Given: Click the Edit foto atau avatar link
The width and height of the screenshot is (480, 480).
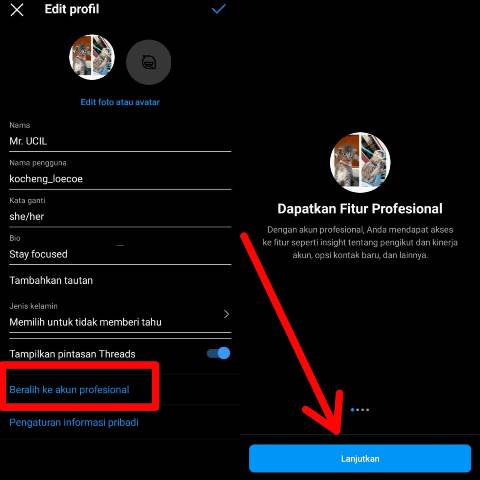Looking at the screenshot, I should (120, 102).
